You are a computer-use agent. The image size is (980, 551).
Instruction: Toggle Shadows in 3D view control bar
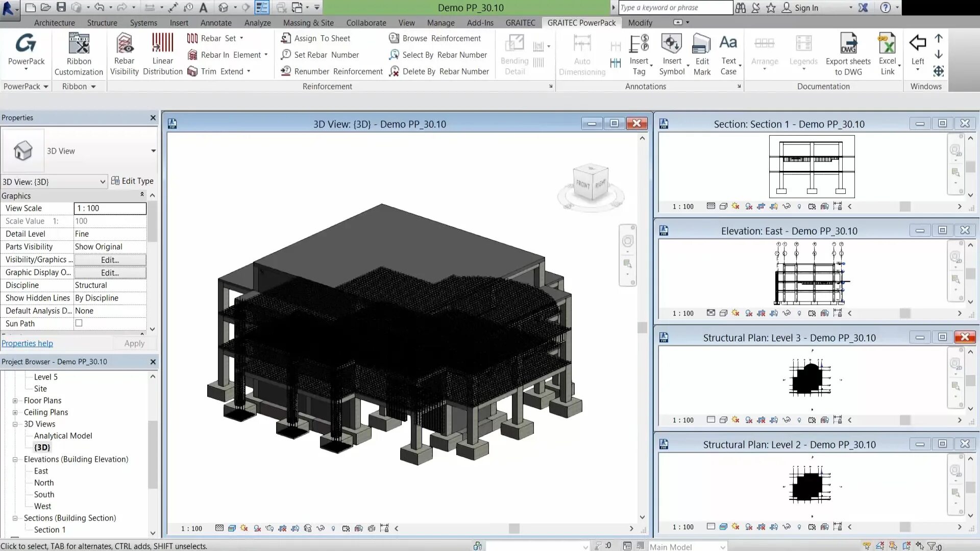pyautogui.click(x=257, y=529)
